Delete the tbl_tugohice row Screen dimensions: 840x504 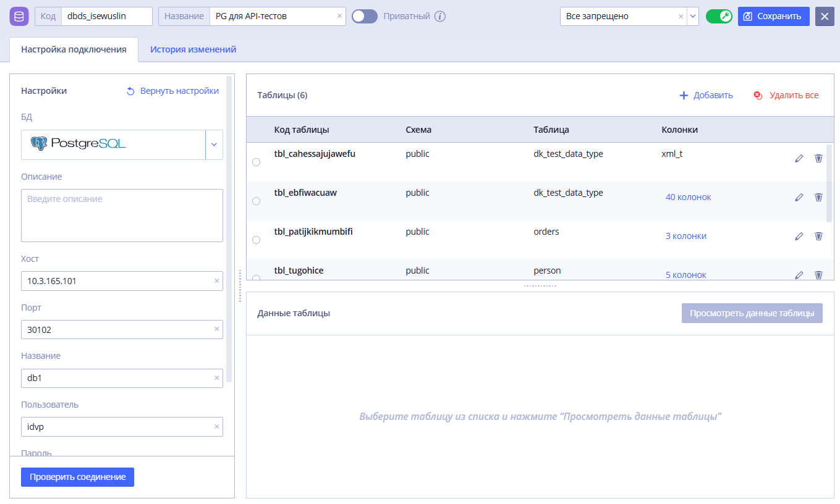[818, 275]
